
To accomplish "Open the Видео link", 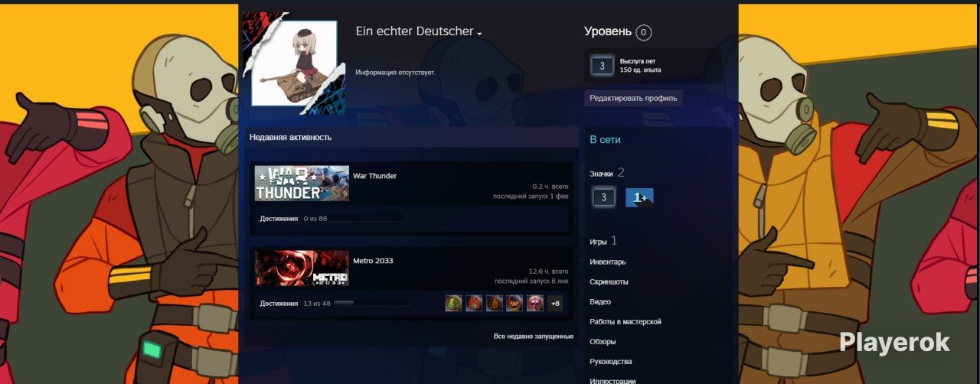I will click(600, 301).
